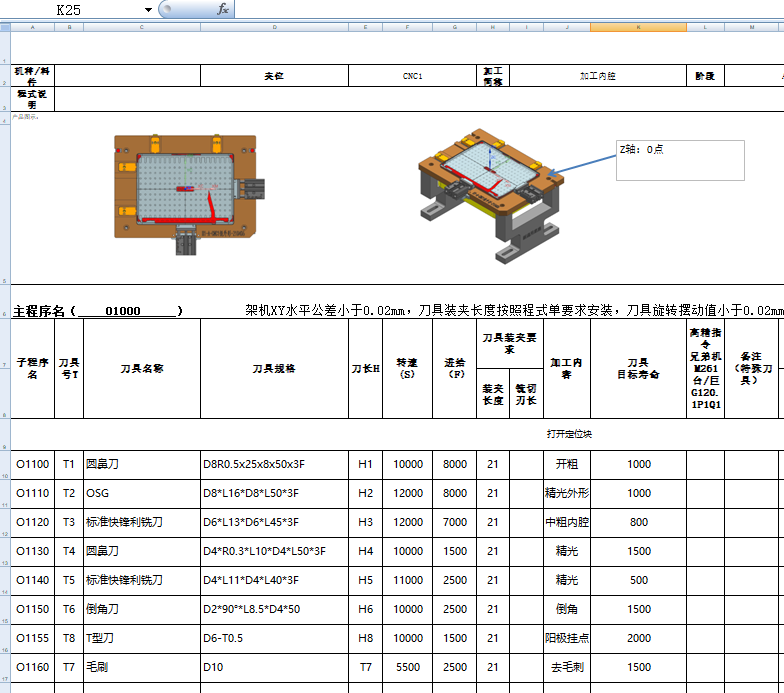
Task: Click cell O1150
Action: point(32,610)
